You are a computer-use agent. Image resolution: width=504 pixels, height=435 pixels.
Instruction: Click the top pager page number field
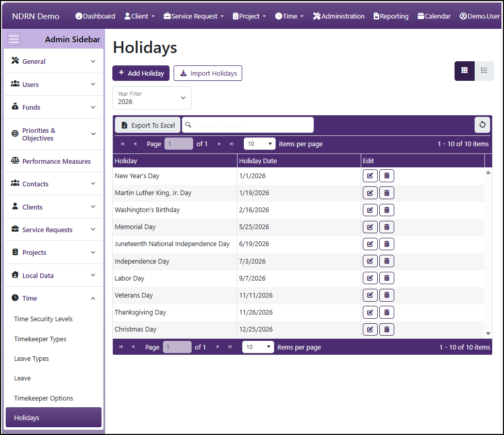pos(179,144)
